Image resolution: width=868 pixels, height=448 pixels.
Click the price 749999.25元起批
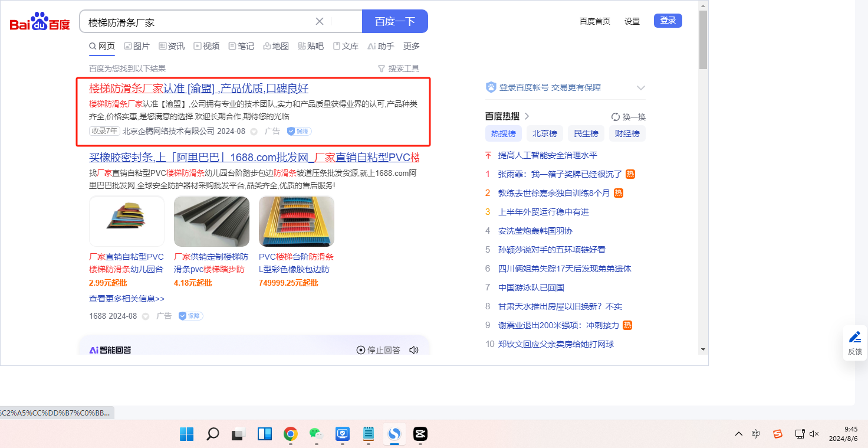pos(288,283)
